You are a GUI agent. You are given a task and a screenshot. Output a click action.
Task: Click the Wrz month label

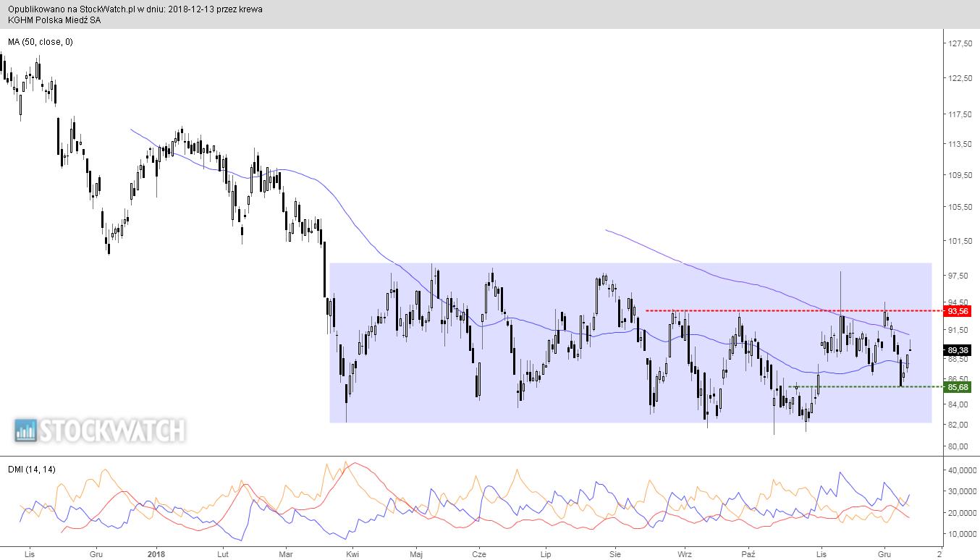(684, 554)
